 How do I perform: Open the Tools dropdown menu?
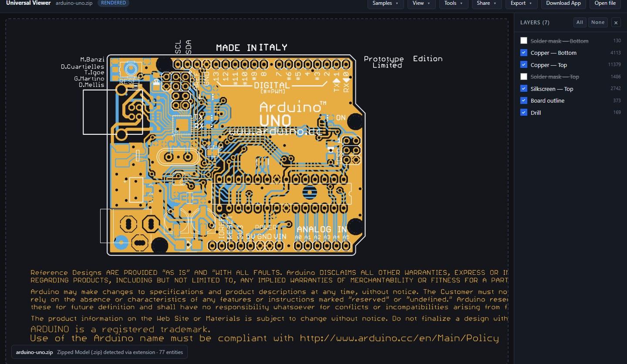(454, 3)
